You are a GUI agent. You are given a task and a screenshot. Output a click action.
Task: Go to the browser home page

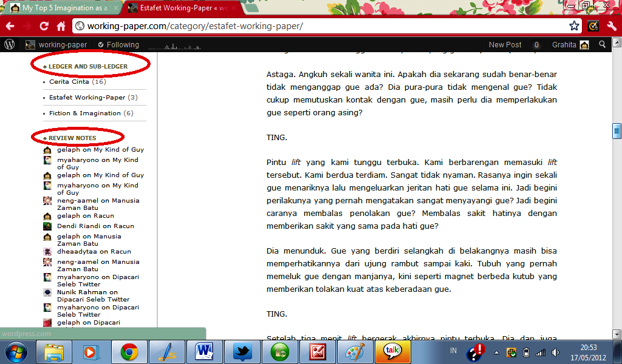coord(61,26)
